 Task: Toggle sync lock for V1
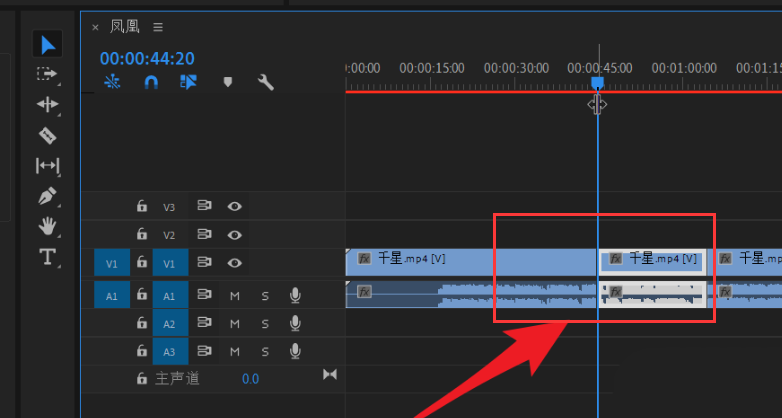pyautogui.click(x=204, y=262)
